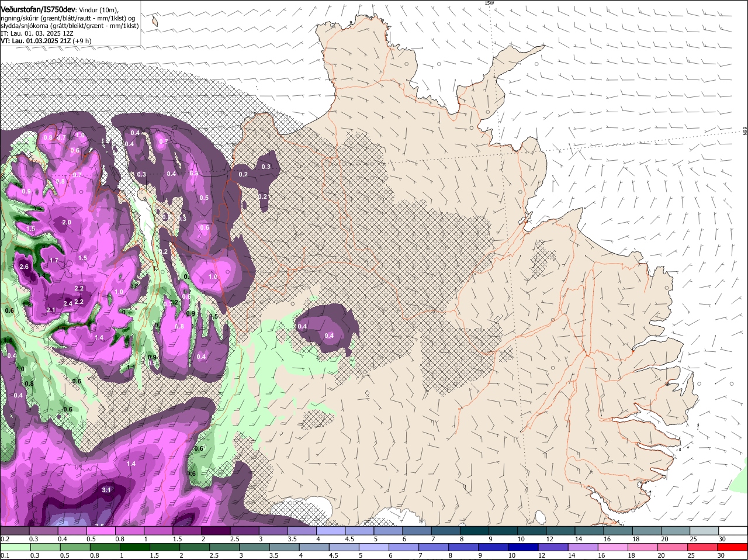Click the 2.1 precipitation value on the map
Viewport: 748px width, 560px height.
click(x=51, y=310)
